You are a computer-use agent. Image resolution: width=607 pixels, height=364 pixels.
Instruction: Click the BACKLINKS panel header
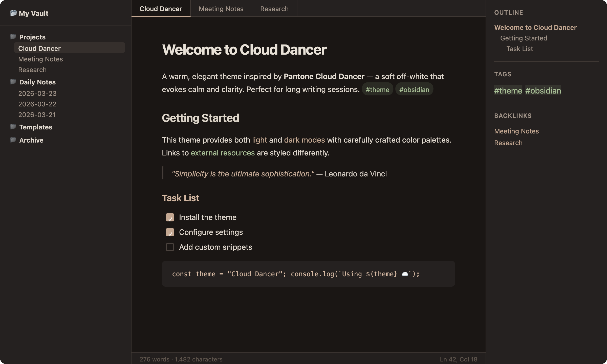[513, 116]
